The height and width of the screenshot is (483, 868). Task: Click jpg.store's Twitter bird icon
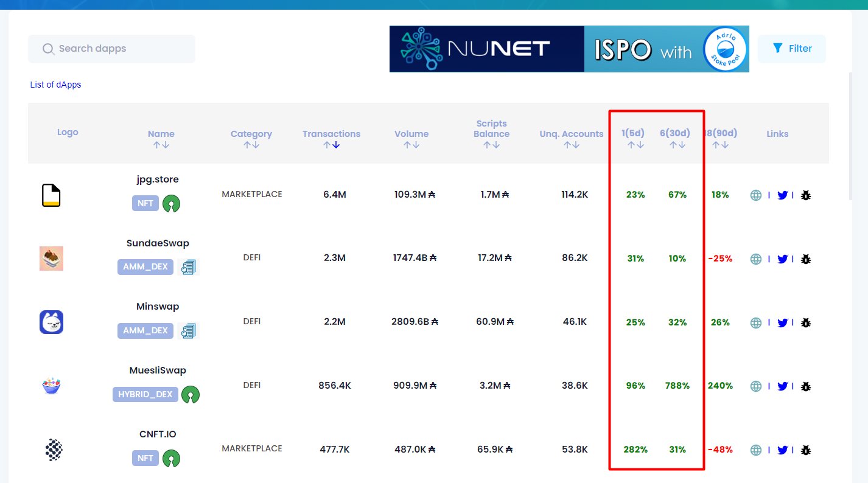click(783, 195)
